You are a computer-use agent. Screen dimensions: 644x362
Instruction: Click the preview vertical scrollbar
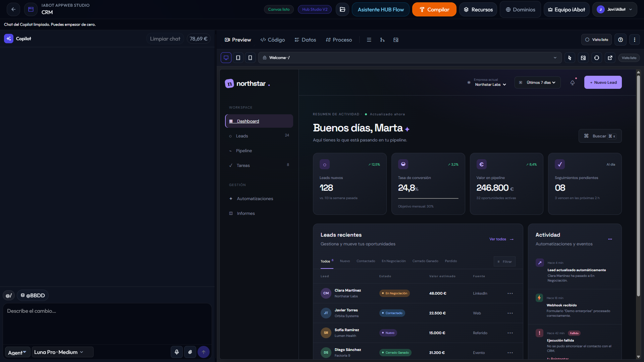638,186
